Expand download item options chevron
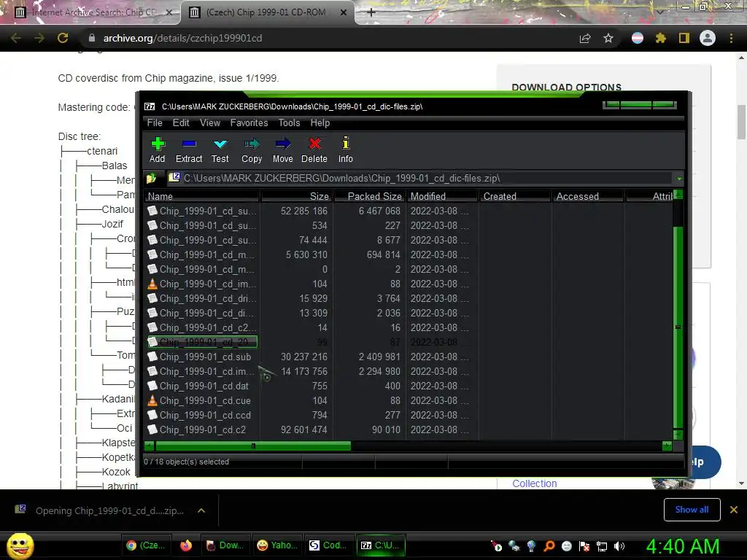 coord(201,510)
